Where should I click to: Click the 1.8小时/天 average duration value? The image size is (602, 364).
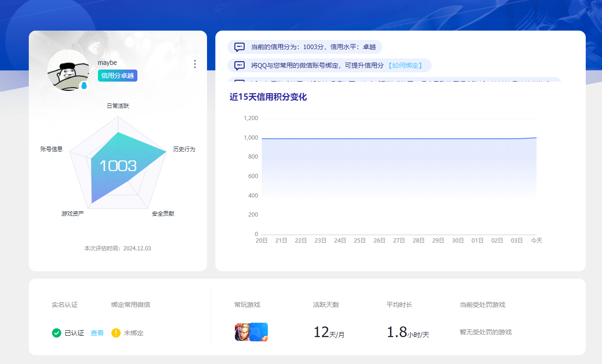(x=408, y=332)
